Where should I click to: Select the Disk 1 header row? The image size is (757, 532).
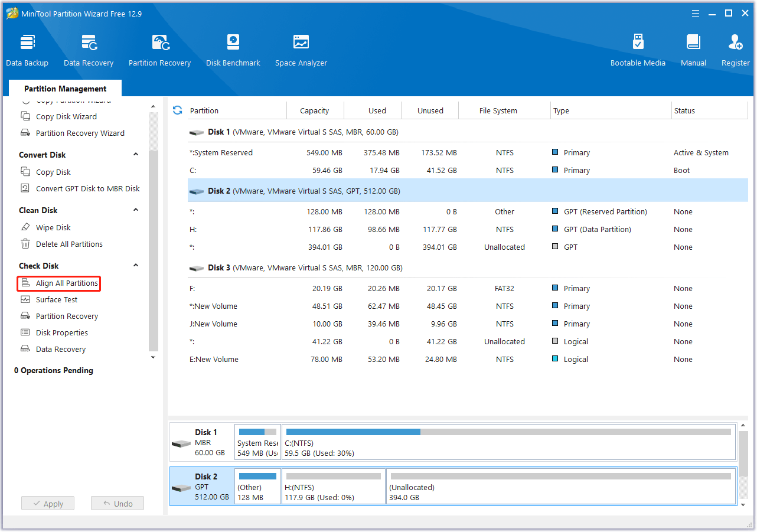[x=468, y=132]
